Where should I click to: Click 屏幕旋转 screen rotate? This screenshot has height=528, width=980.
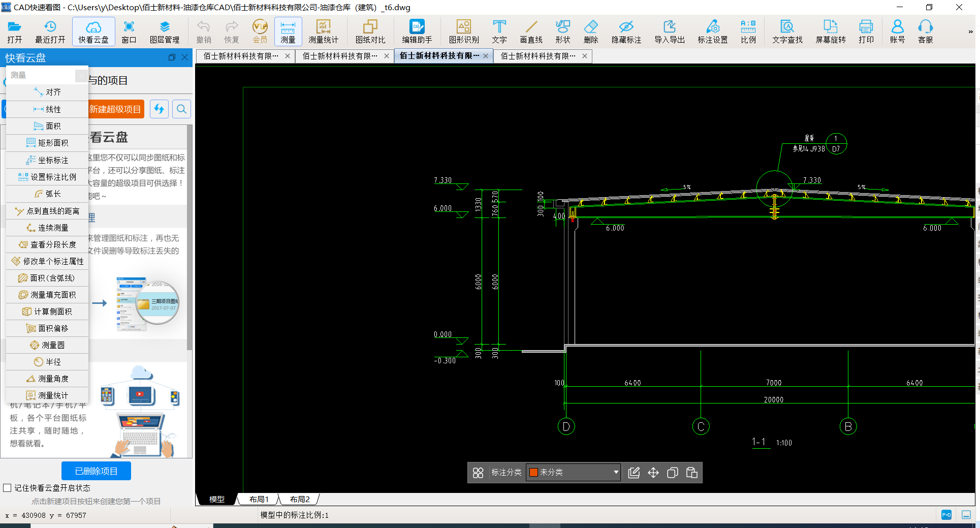831,32
